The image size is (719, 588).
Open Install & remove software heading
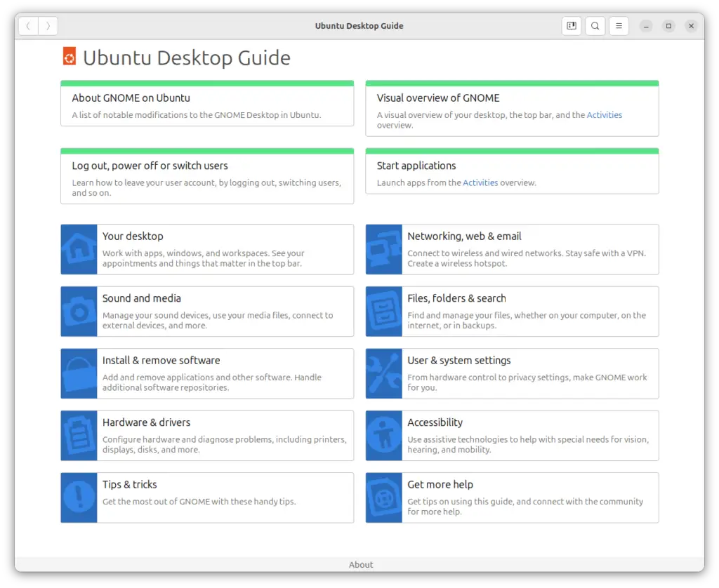tap(161, 361)
